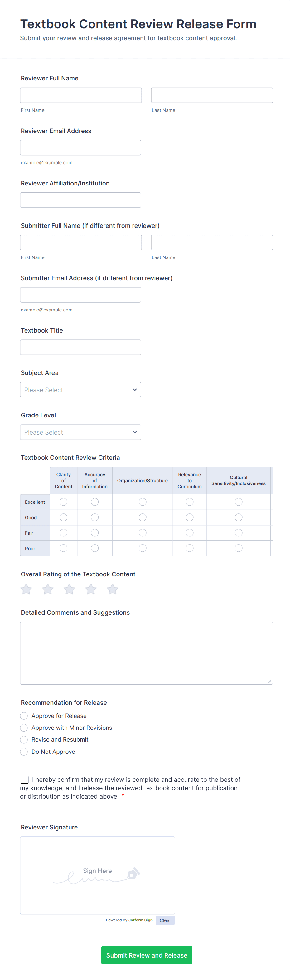Select the third rating star
The width and height of the screenshot is (290, 980).
tap(69, 589)
